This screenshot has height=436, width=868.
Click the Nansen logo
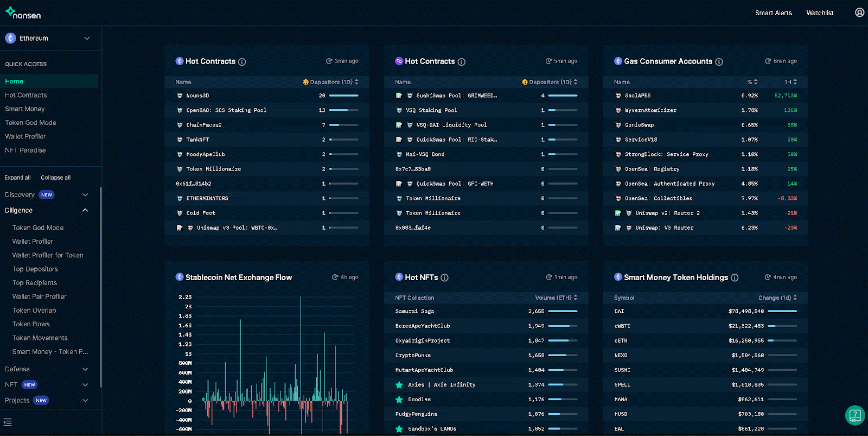pyautogui.click(x=23, y=13)
